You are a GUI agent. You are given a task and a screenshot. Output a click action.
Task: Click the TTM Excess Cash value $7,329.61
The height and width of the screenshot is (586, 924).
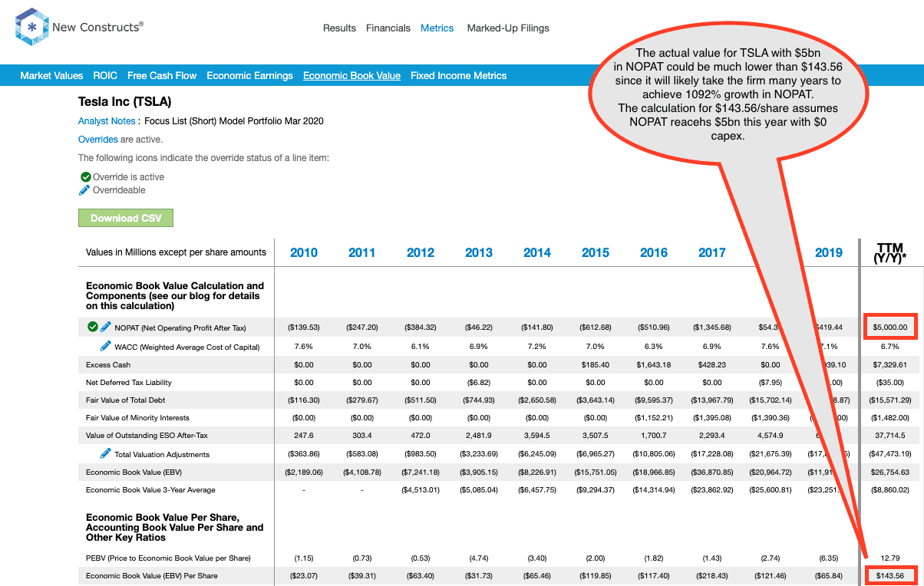(x=891, y=365)
